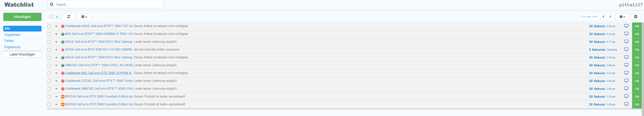Toggle ON switch for ZOTAC RTX 3090 Trinity
Screen dimensions: 644x116
coord(637,81)
